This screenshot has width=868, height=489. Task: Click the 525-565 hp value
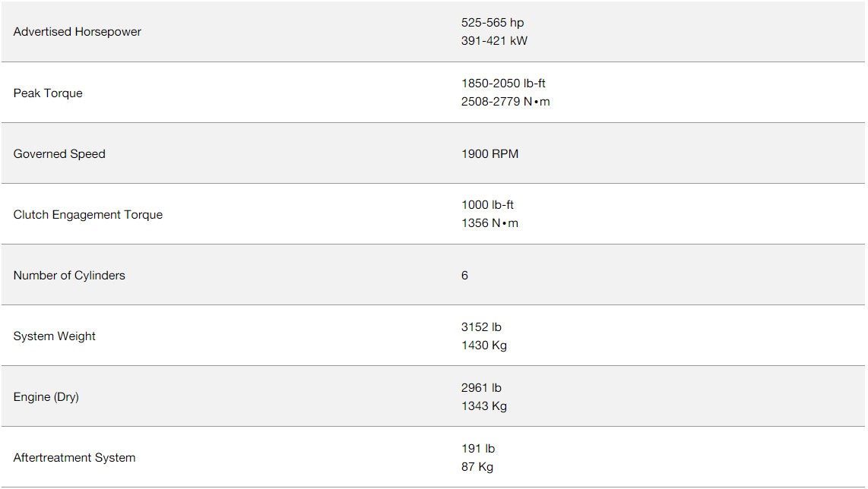tap(492, 23)
